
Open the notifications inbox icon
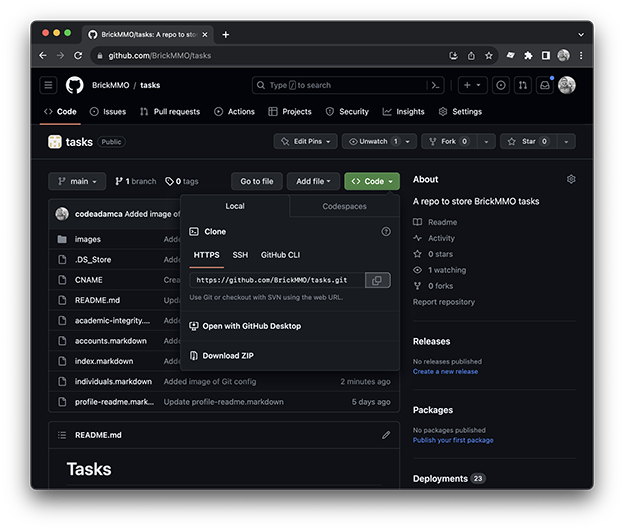point(544,85)
